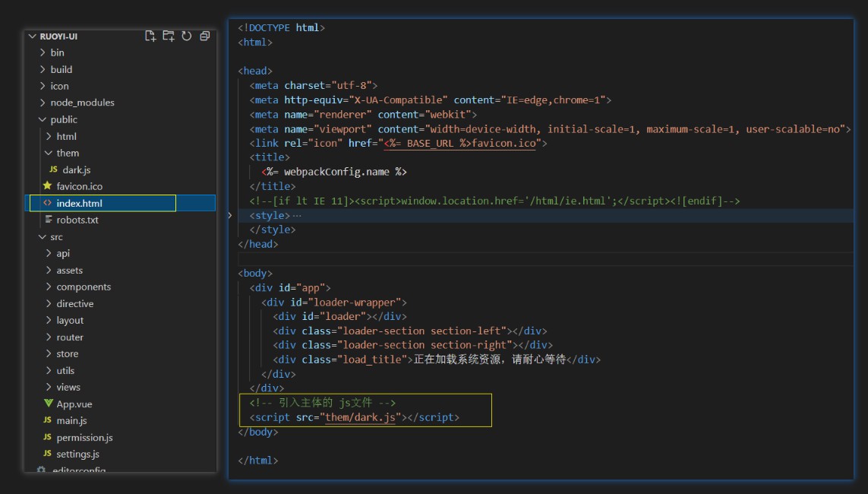Expand the api folder

(x=49, y=253)
